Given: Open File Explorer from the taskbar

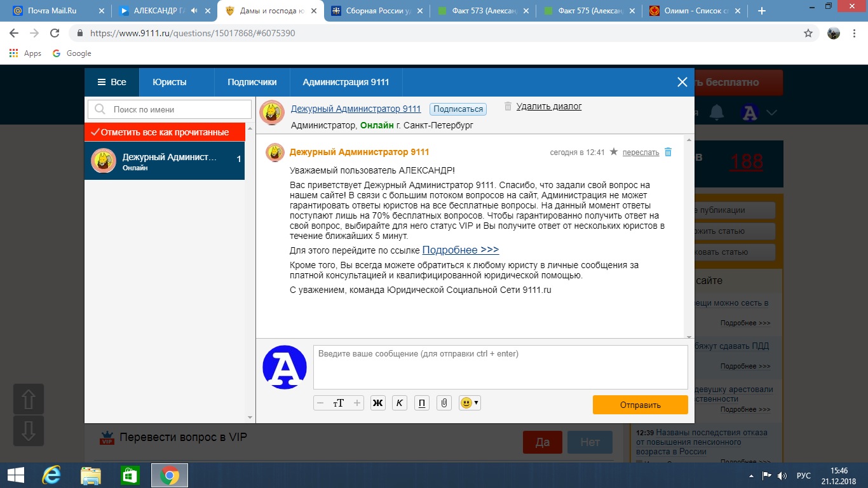Looking at the screenshot, I should 90,475.
